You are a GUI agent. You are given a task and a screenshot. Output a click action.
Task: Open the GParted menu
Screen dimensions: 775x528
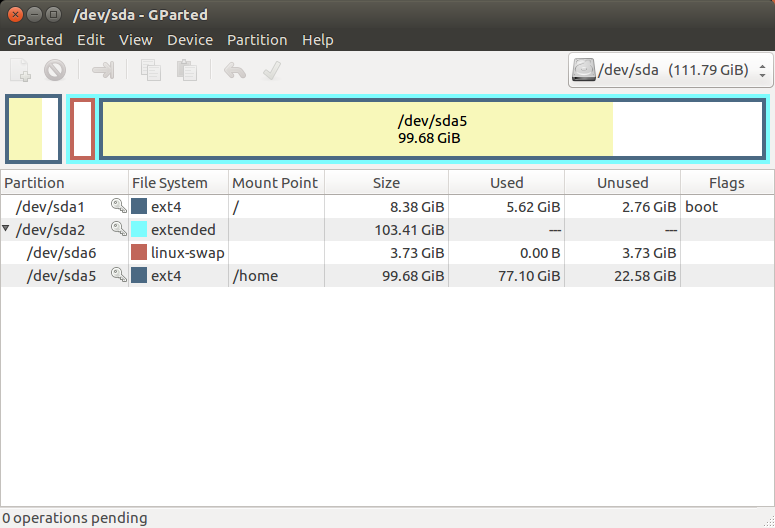tap(35, 40)
